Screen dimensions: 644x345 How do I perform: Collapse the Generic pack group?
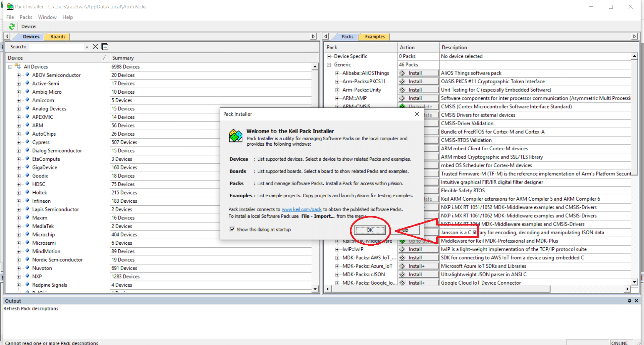tap(329, 65)
